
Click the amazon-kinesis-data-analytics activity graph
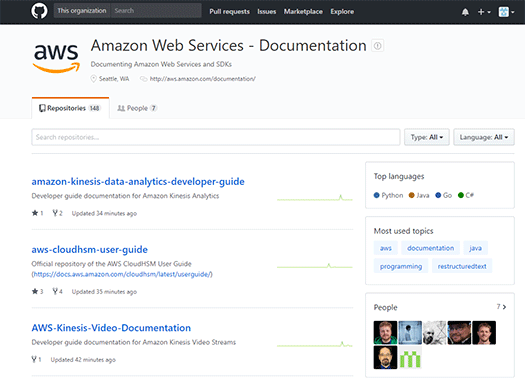coord(315,198)
